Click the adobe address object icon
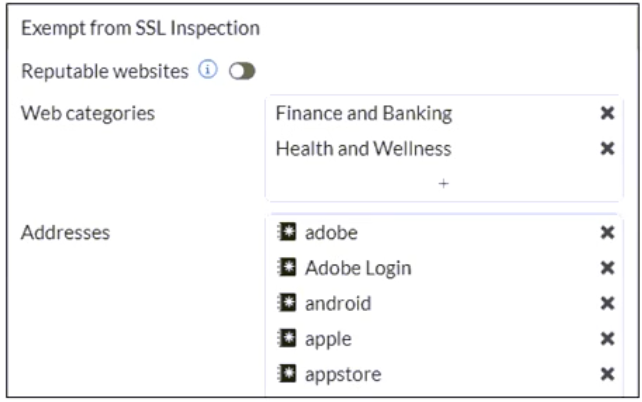 point(285,233)
